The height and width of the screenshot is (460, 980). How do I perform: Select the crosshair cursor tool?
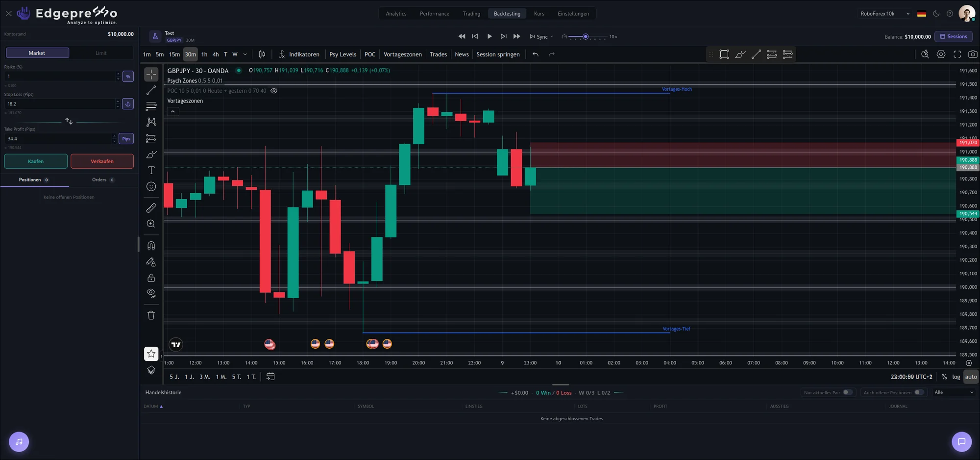[151, 74]
